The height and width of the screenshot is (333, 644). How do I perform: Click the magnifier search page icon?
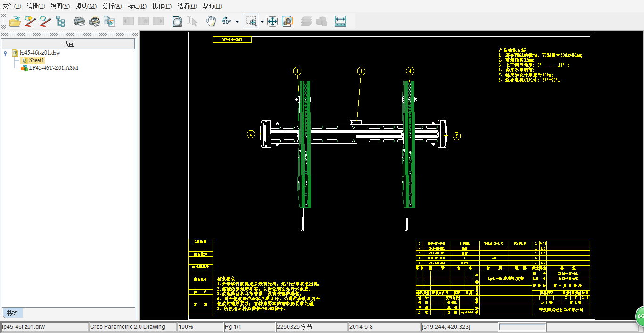[x=177, y=21]
